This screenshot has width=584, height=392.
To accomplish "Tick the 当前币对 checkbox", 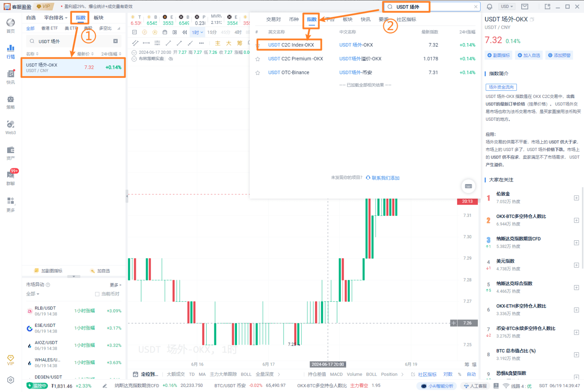I will [x=97, y=294].
